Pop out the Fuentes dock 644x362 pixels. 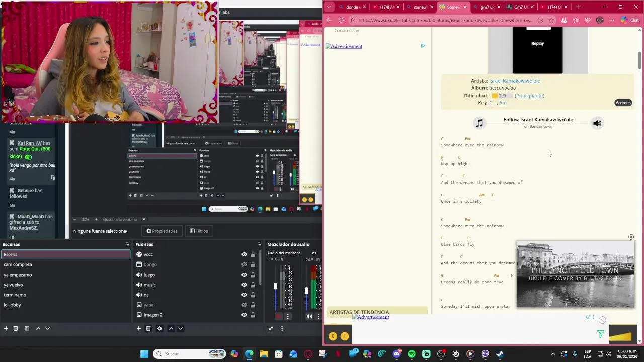point(259,244)
